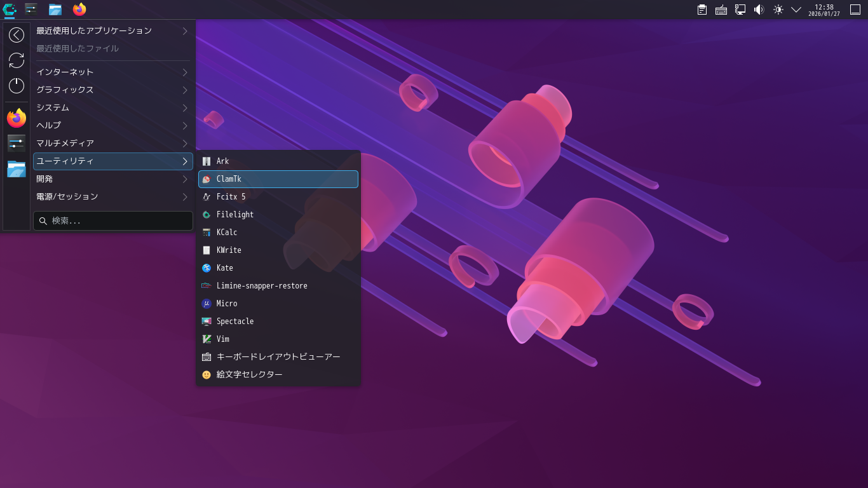Launch Firefox from the top panel
The height and width of the screenshot is (488, 868).
79,9
